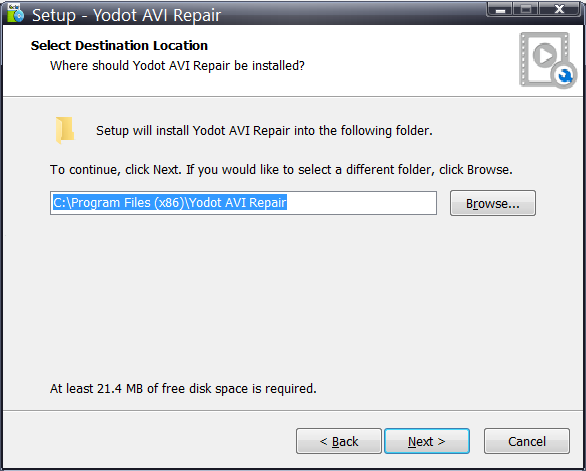Minimize the setup window
Image resolution: width=586 pixels, height=471 pixels.
coord(500,9)
